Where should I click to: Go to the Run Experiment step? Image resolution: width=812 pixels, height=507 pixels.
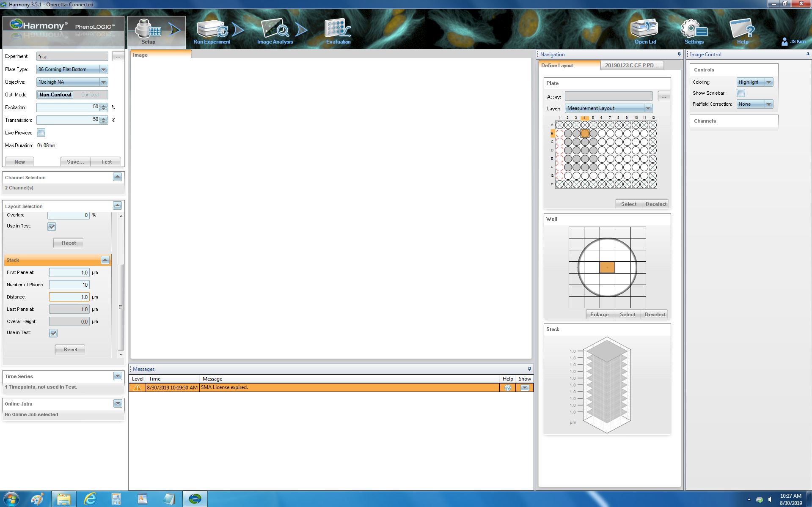coord(212,32)
